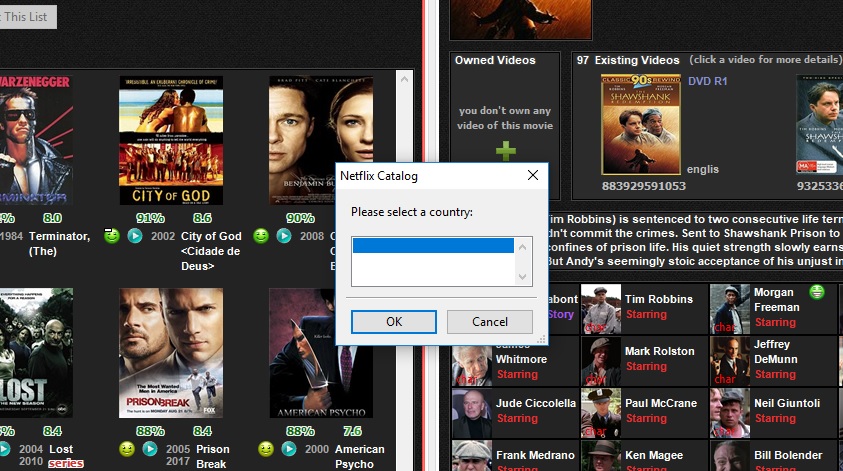The image size is (843, 471).
Task: Click American Psycho title text
Action: point(360,456)
